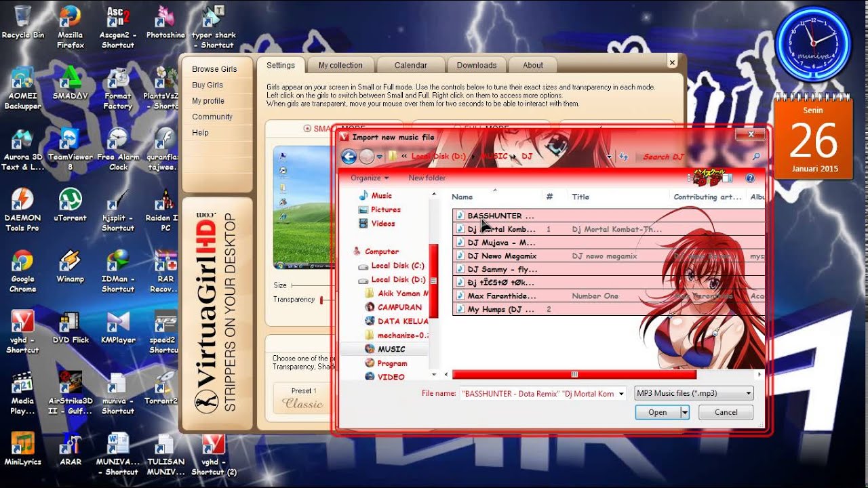Open Free Alarm Clock icon
The width and height of the screenshot is (868, 488).
118,149
